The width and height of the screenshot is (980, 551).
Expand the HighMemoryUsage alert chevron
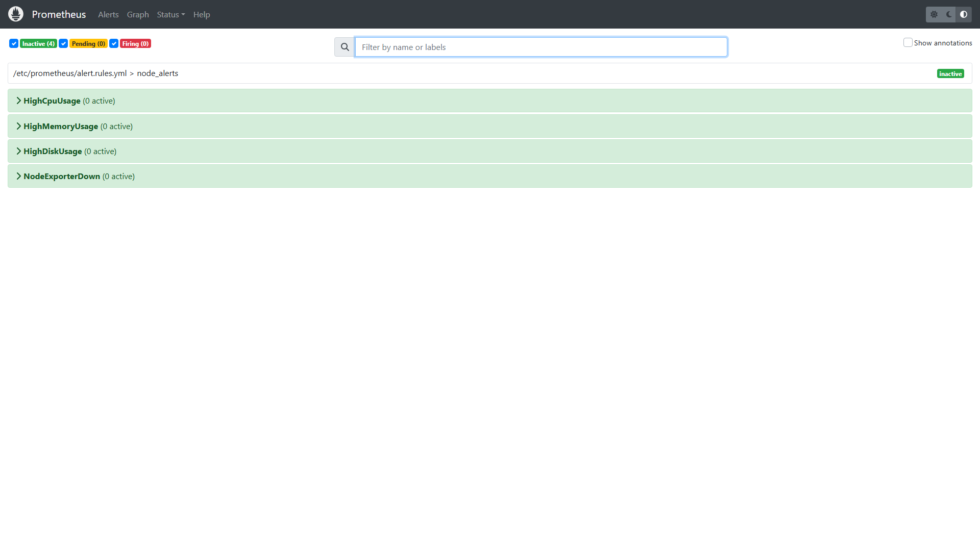tap(19, 126)
